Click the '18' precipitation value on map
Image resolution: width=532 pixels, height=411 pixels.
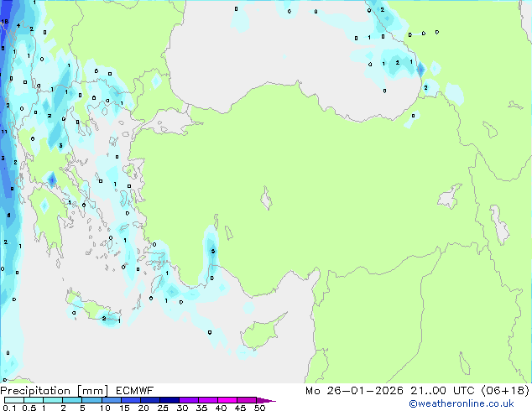coord(4,21)
